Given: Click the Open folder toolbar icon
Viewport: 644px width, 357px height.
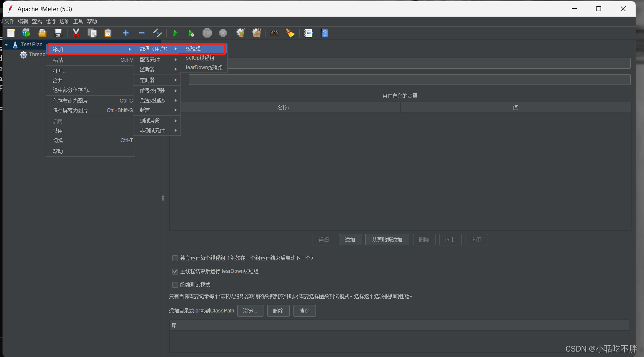Looking at the screenshot, I should (42, 33).
